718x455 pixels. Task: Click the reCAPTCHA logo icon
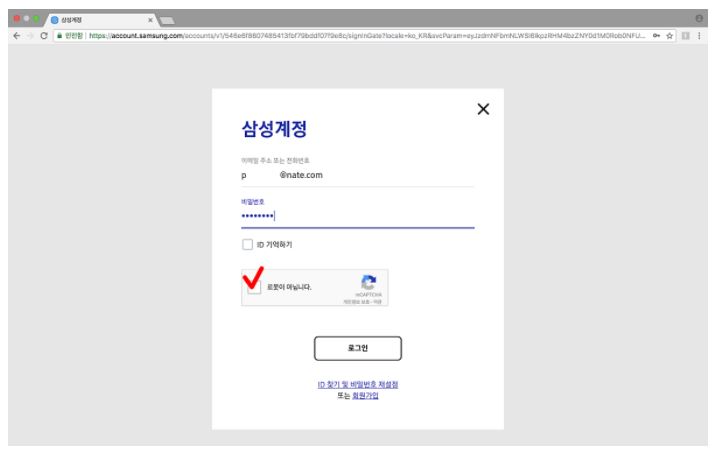(x=369, y=282)
